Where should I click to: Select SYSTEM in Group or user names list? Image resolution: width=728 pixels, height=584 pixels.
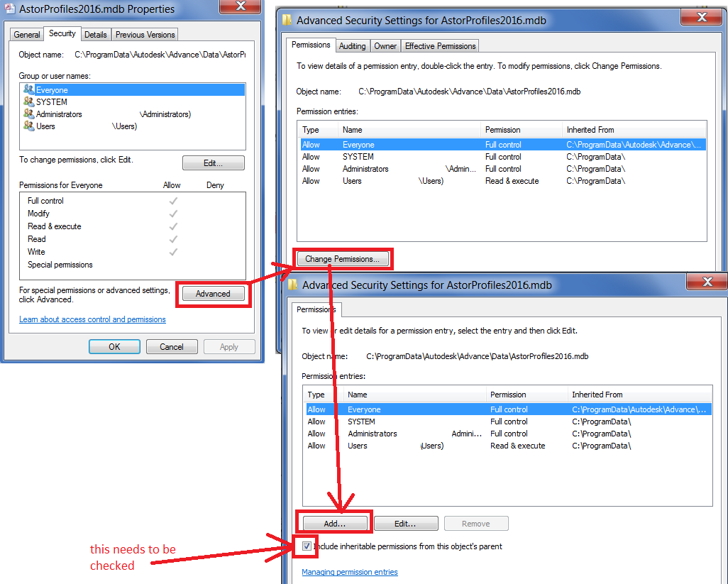click(x=133, y=101)
